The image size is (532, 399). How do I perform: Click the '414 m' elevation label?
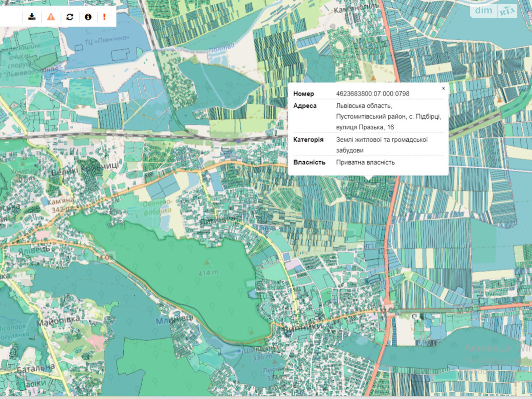pos(208,273)
